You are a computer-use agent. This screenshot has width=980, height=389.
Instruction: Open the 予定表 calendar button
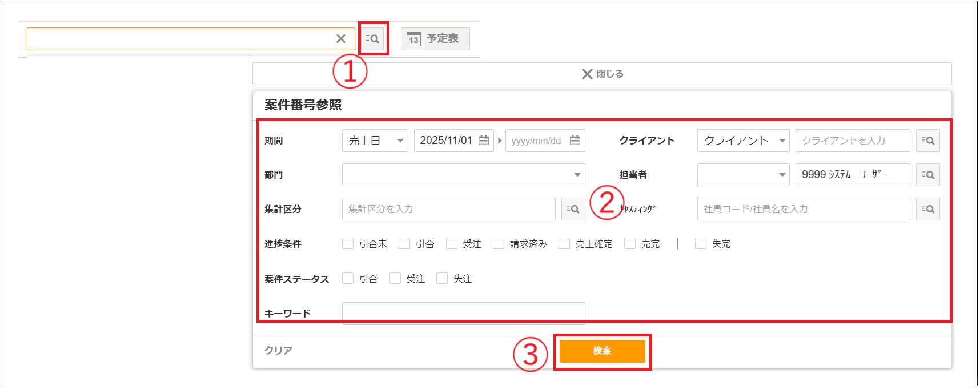[435, 39]
